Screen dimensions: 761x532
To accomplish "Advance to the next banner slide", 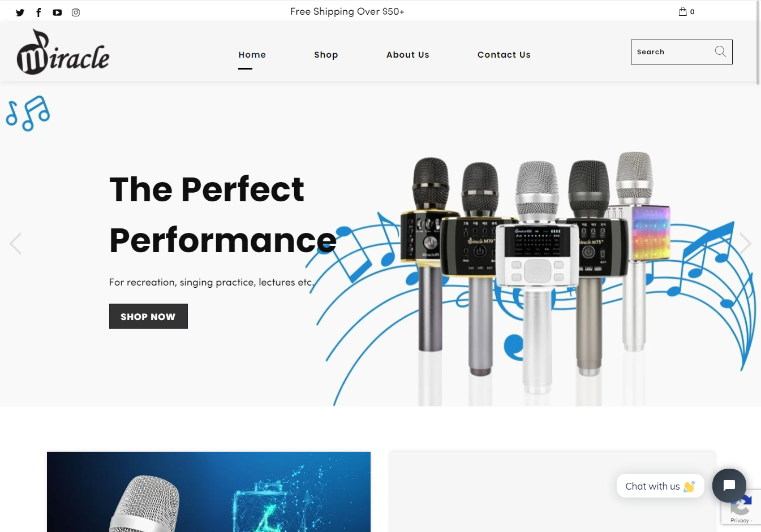I will (x=745, y=244).
